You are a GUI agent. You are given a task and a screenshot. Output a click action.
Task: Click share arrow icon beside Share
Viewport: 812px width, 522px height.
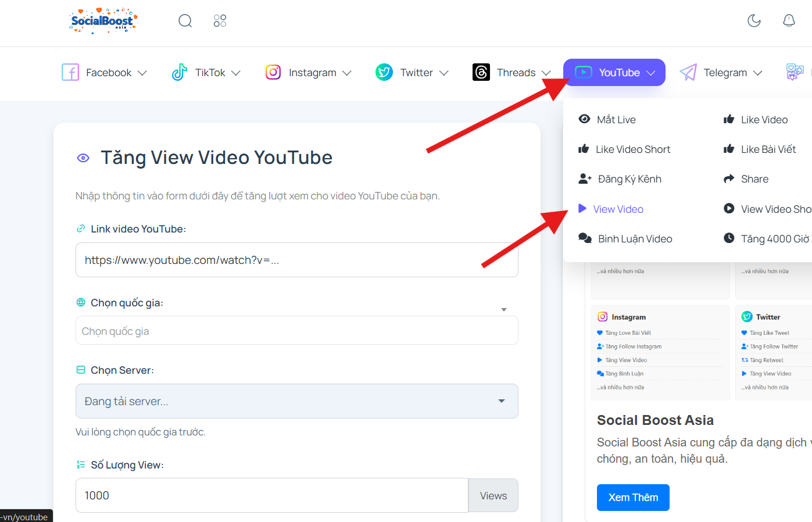tap(729, 178)
